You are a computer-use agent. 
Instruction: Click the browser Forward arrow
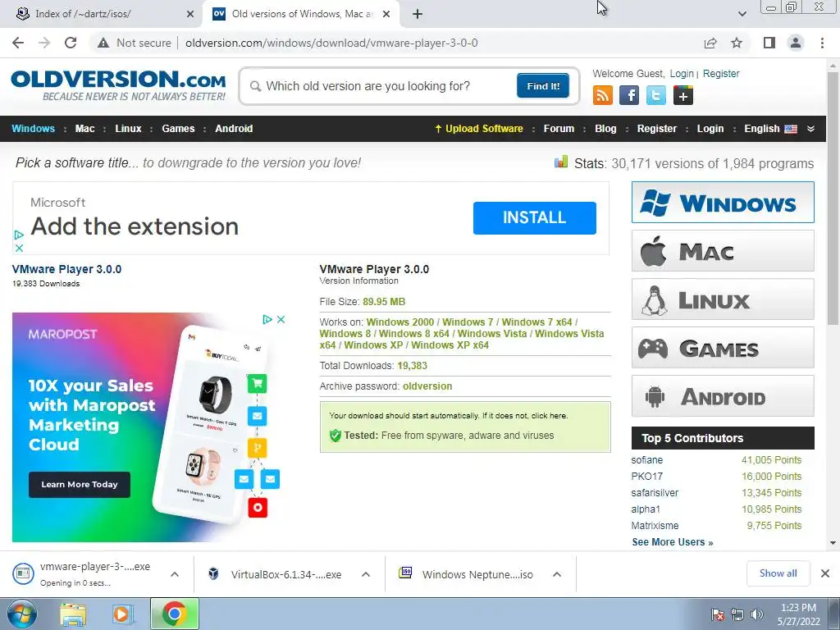44,43
